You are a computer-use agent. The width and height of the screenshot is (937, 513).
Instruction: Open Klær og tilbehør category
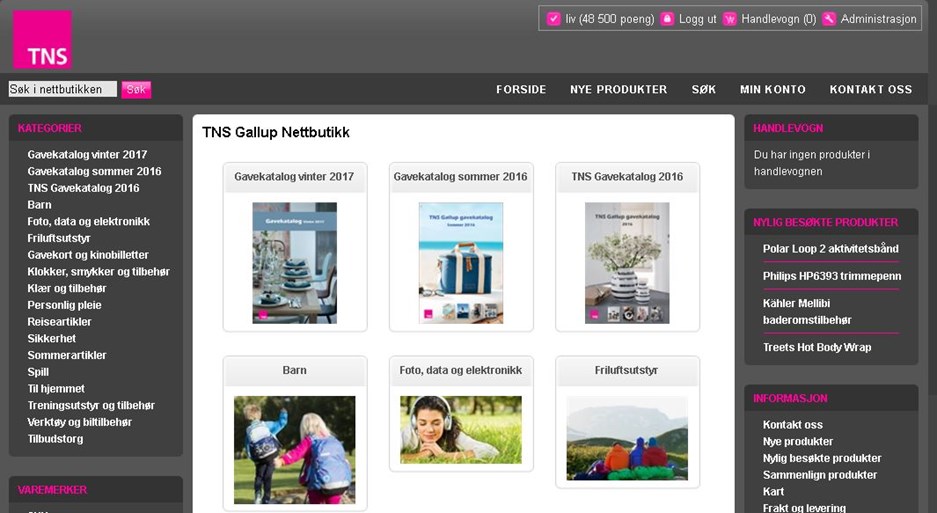point(67,288)
